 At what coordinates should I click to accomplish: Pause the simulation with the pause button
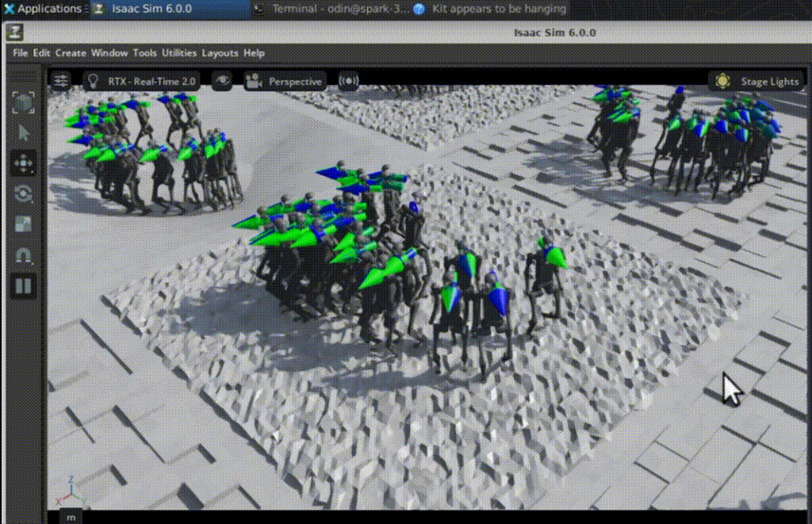click(x=23, y=286)
